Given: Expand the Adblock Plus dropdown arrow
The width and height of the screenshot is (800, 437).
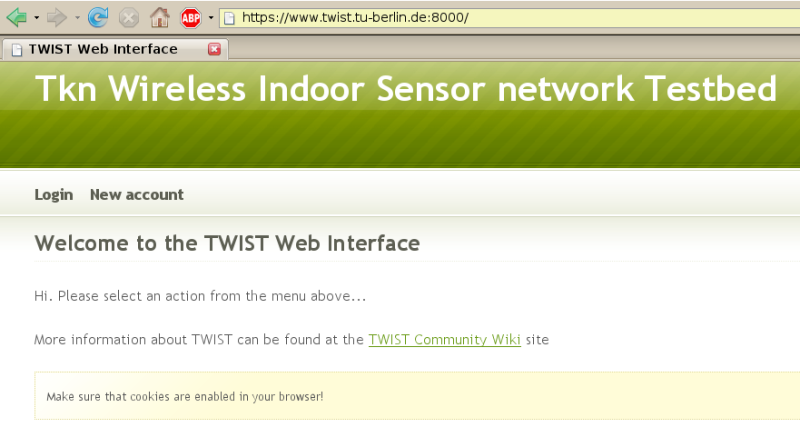Looking at the screenshot, I should (x=211, y=18).
